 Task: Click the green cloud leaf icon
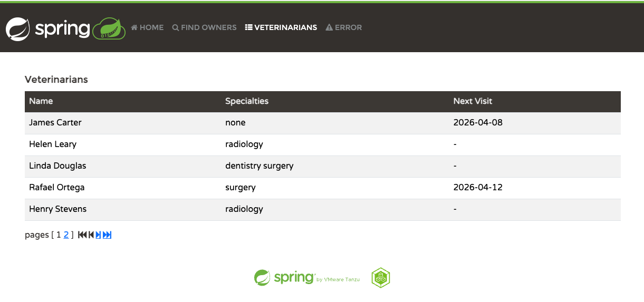(x=109, y=29)
